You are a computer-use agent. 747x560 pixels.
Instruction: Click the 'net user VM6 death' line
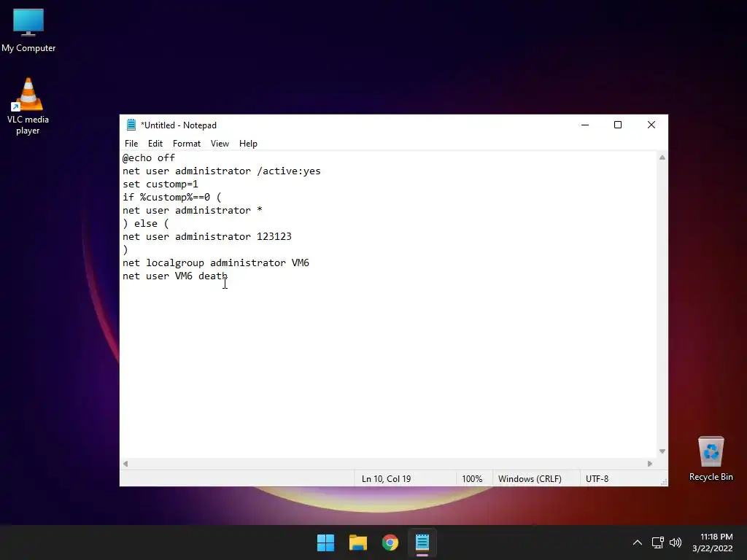pyautogui.click(x=175, y=276)
